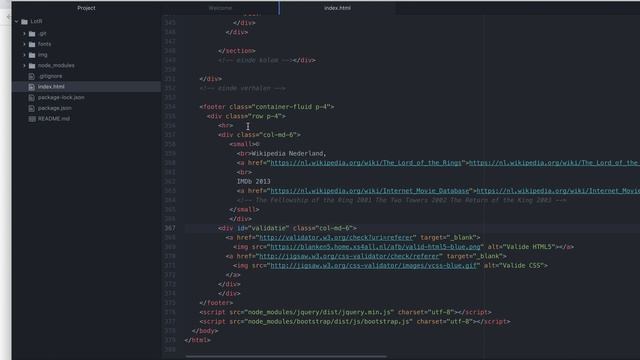The image size is (640, 360).
Task: Open .gitignore in the project tree
Action: (x=50, y=76)
